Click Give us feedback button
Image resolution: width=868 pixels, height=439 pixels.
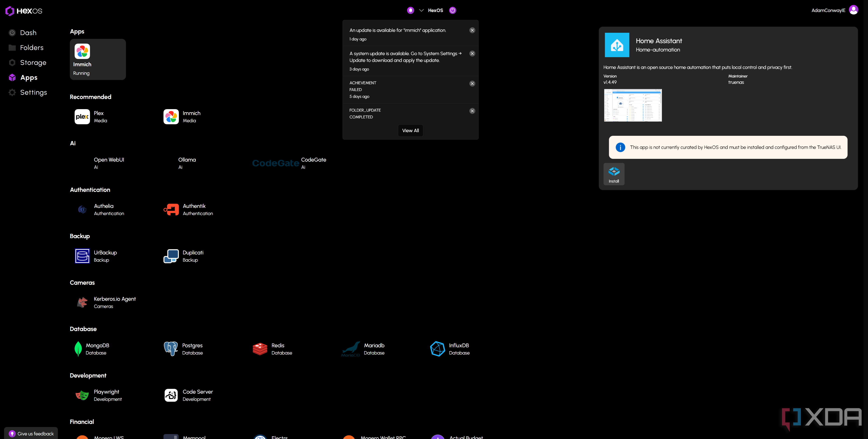31,434
